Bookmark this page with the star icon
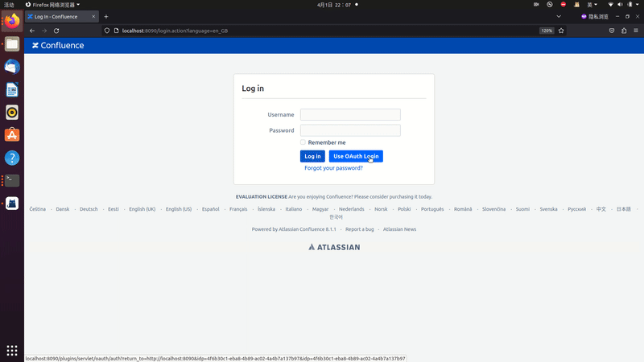Screen dimensions: 644x362 pyautogui.click(x=561, y=31)
